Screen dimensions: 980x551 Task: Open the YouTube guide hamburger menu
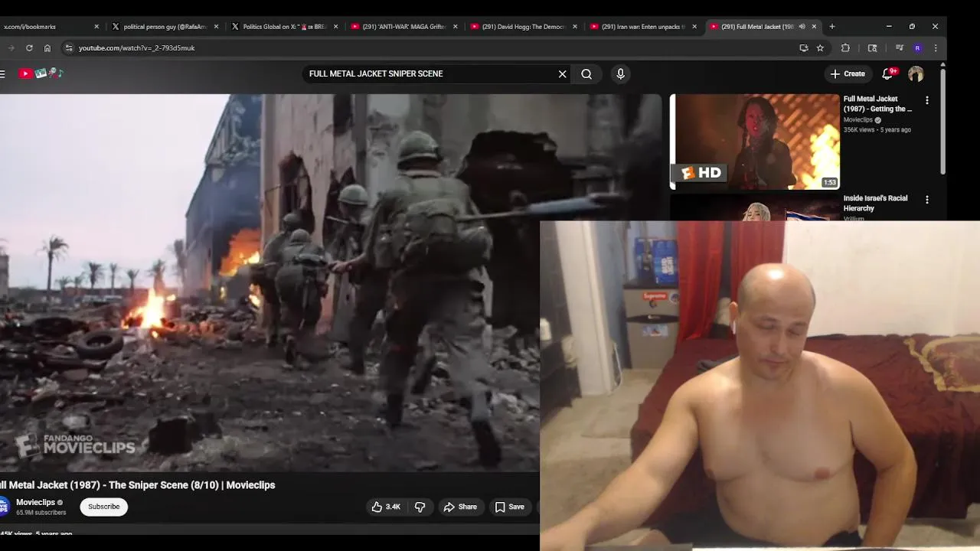coord(3,73)
